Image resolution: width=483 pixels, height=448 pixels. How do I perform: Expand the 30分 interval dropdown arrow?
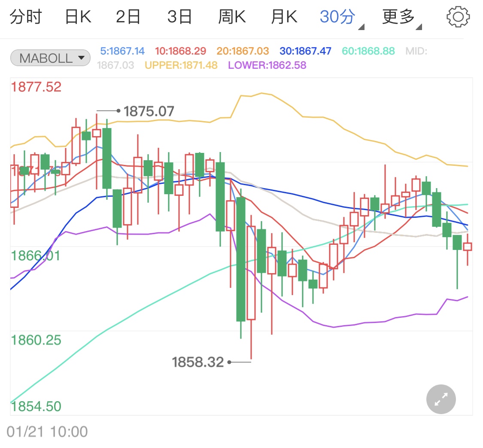coord(361,25)
